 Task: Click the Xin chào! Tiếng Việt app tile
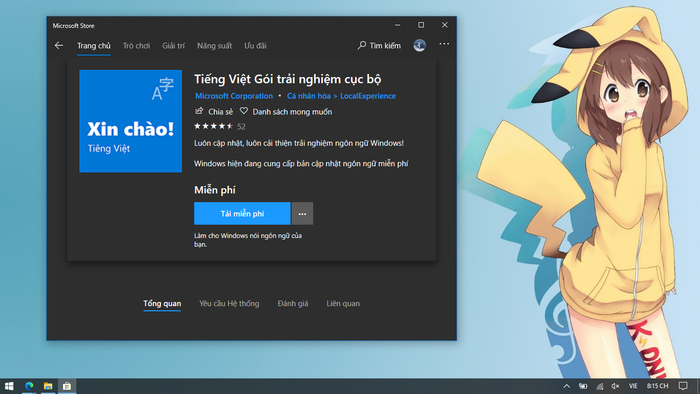[x=130, y=121]
